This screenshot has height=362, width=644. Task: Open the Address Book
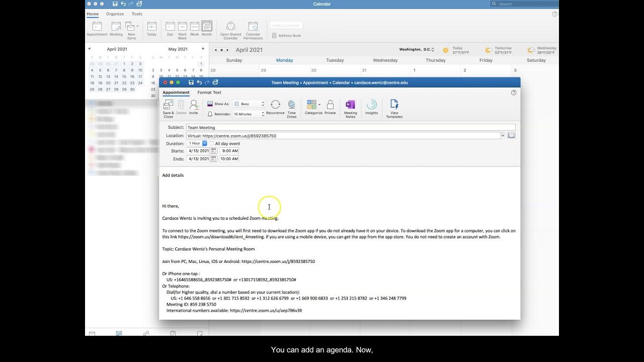(x=286, y=36)
